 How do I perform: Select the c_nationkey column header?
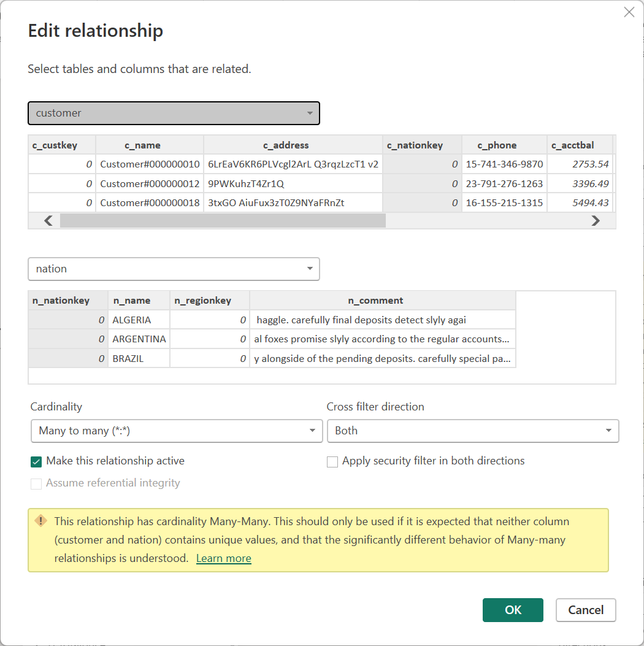[423, 145]
